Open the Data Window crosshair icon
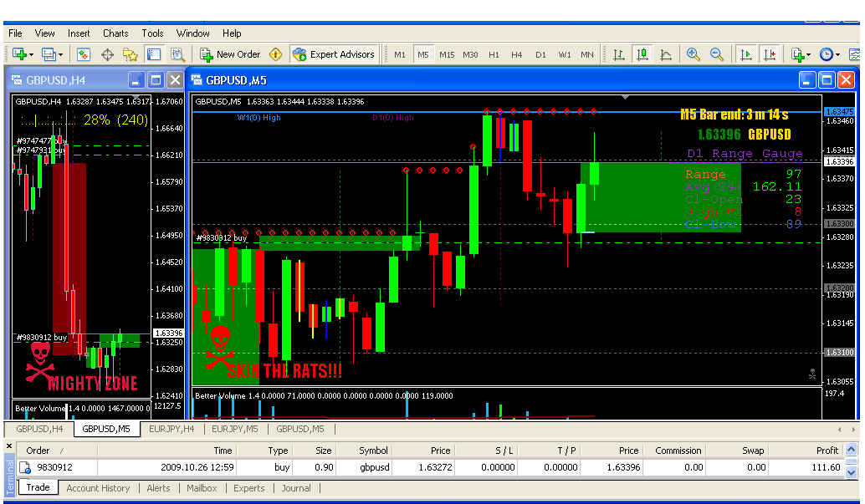The height and width of the screenshot is (504, 865). (x=108, y=54)
